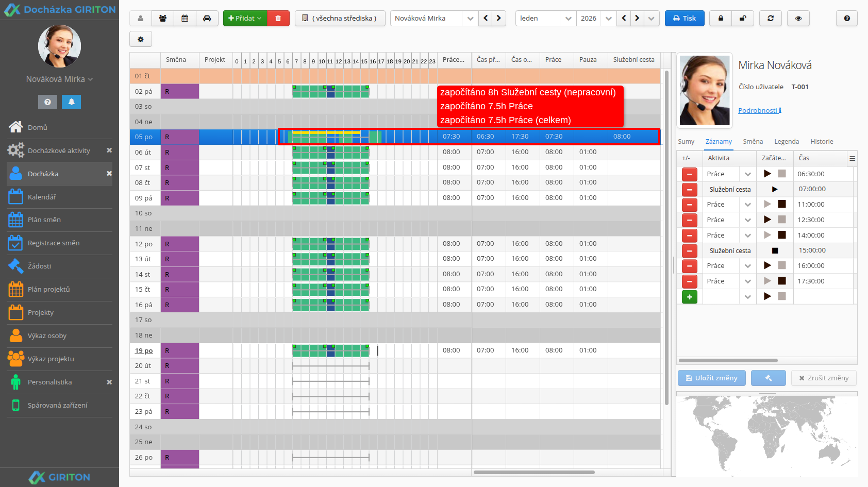Screen dimensions: 868x487
Task: Switch to group of people view
Action: coord(163,19)
